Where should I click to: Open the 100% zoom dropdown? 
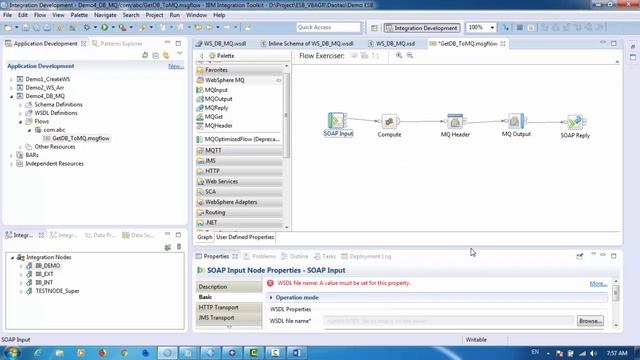coord(492,27)
